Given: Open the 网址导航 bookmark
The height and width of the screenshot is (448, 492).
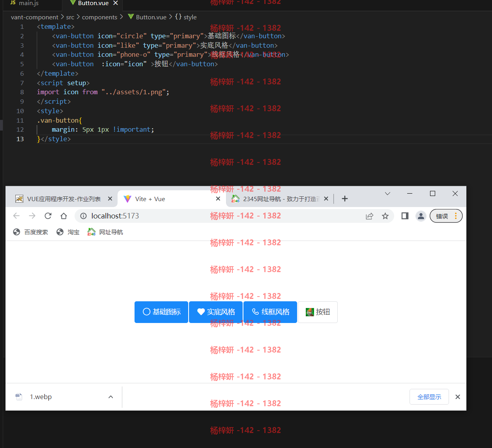Looking at the screenshot, I should click(x=106, y=232).
